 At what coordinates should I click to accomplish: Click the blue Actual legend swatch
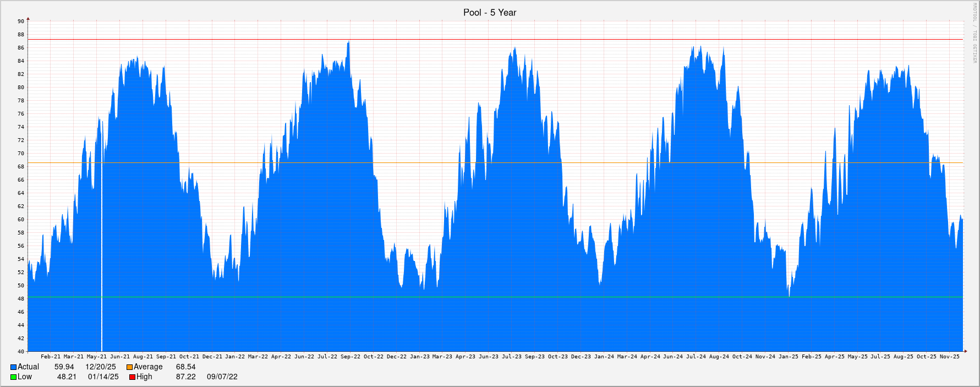tap(13, 367)
